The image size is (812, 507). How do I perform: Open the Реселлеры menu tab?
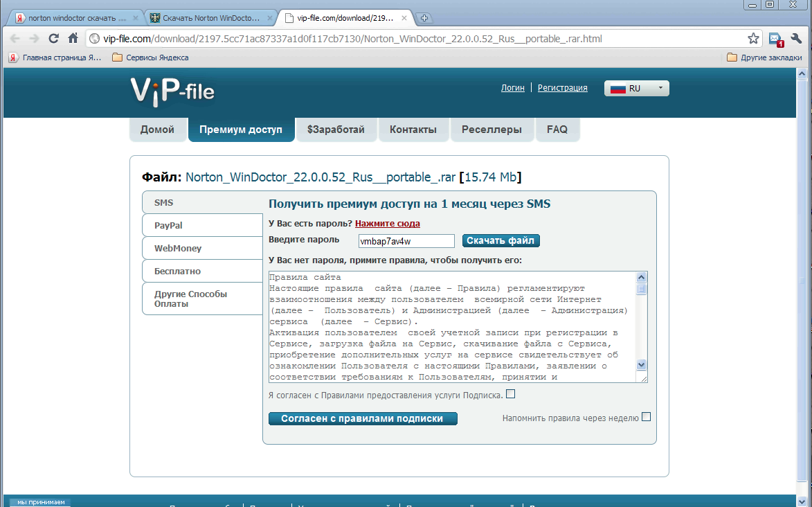[x=491, y=130]
